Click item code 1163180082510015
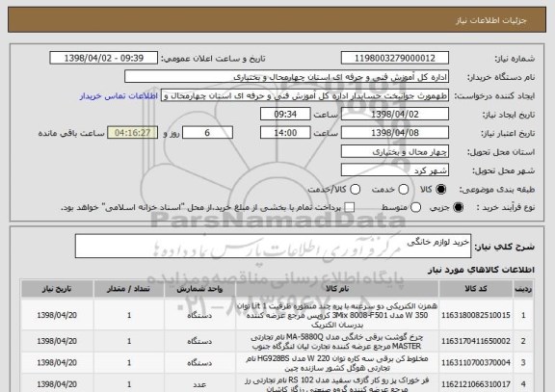555x392 pixels. (476, 315)
